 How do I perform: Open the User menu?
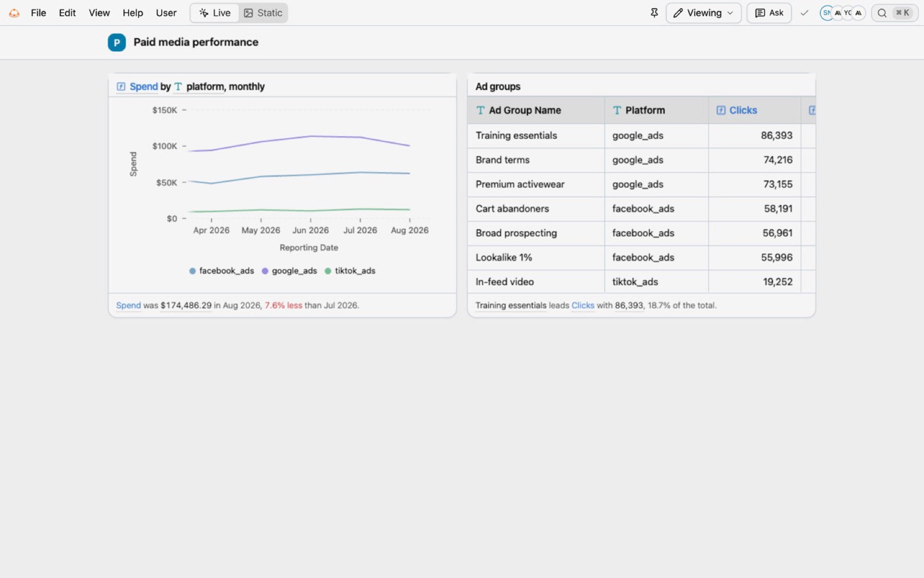[166, 13]
